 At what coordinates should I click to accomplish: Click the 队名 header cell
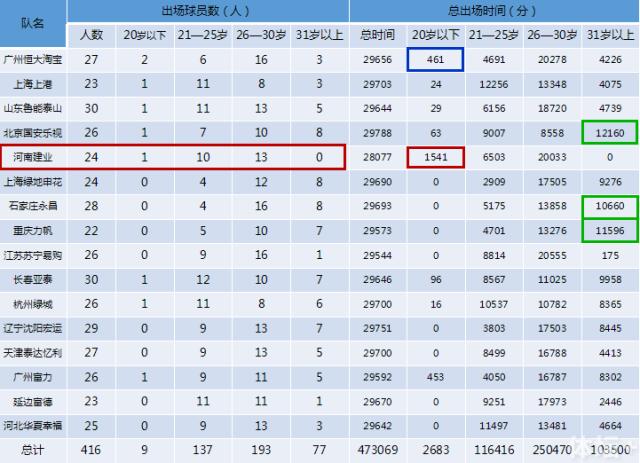click(32, 23)
